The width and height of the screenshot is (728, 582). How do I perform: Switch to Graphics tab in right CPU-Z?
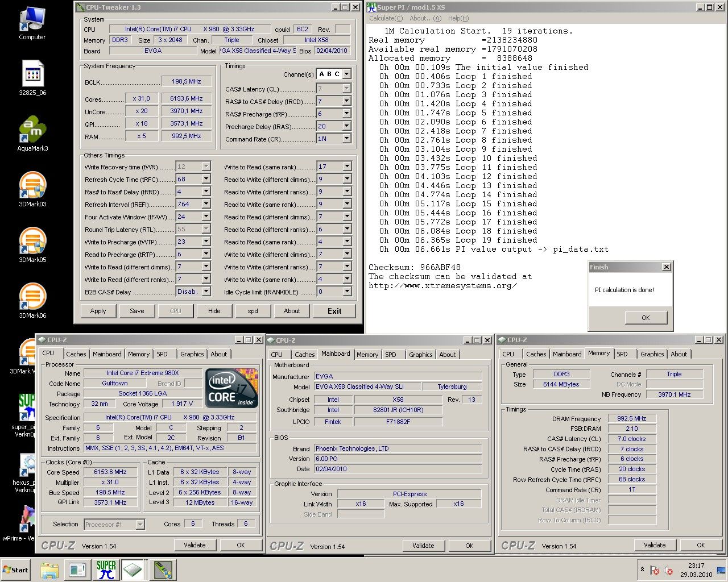652,354
